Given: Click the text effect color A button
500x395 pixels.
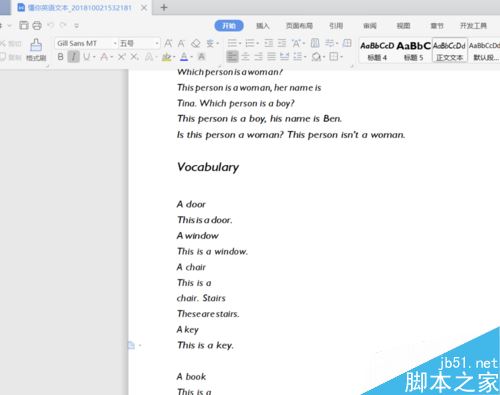Looking at the screenshot, I should 149,57.
